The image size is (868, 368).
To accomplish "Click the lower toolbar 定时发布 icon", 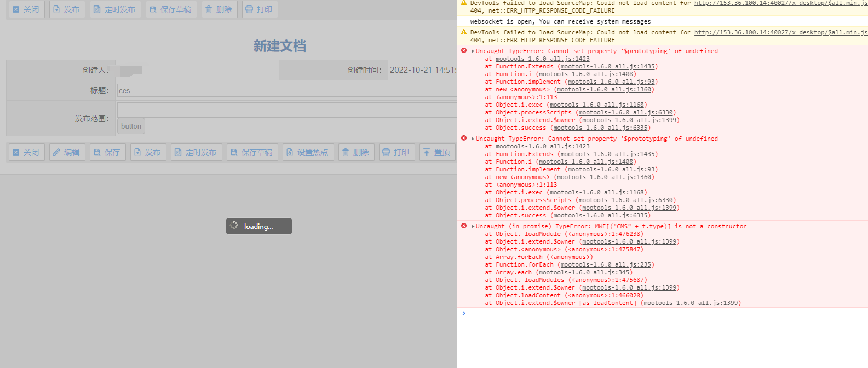I will [178, 152].
